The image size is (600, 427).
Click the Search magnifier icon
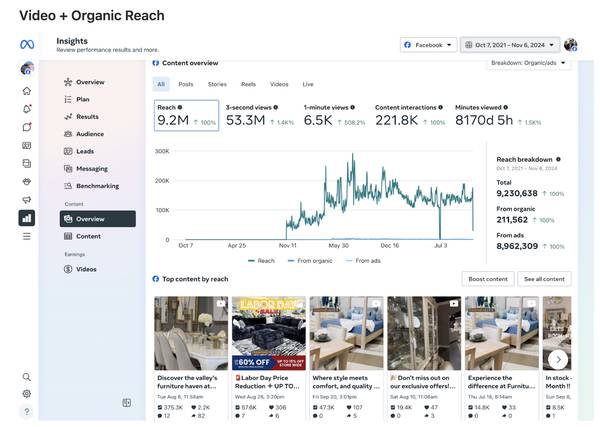click(27, 377)
